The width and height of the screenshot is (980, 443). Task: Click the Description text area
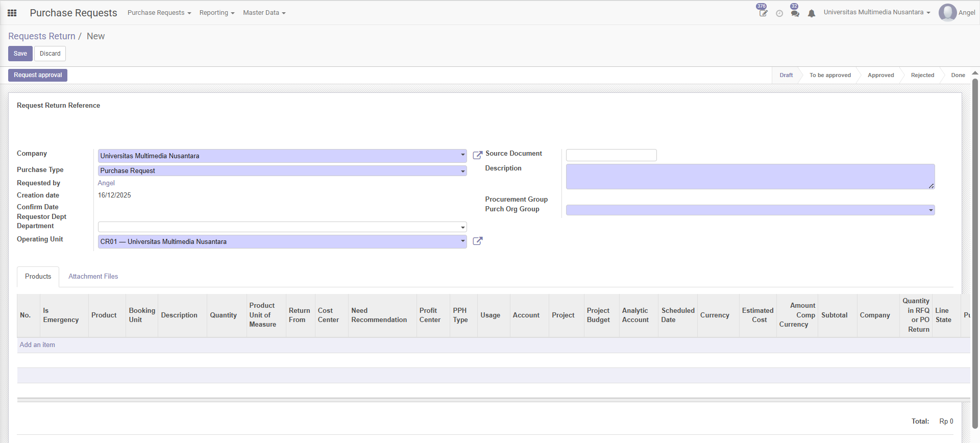click(x=750, y=177)
